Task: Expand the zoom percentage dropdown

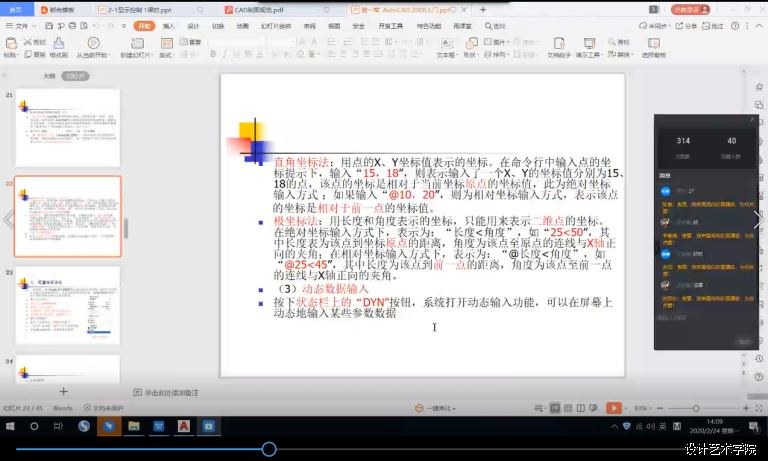Action: click(x=642, y=408)
